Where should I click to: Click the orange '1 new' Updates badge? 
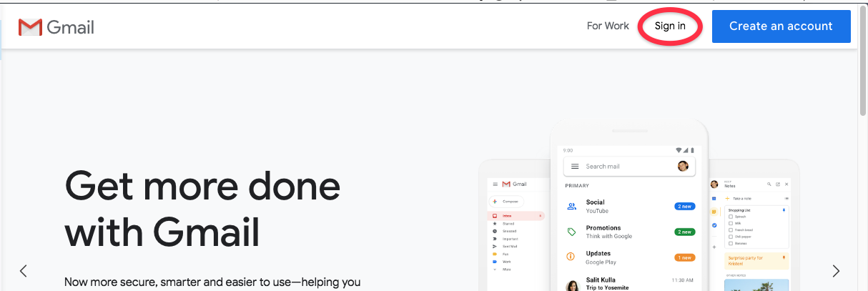684,257
